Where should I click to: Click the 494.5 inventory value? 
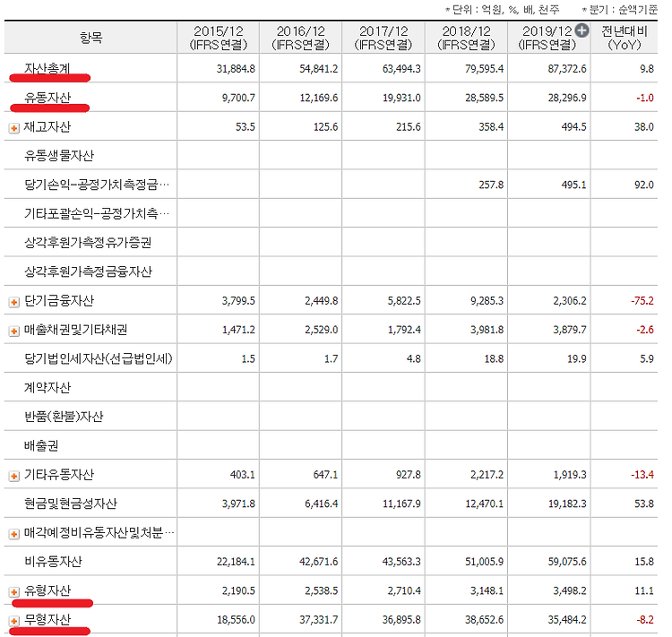[x=573, y=127]
